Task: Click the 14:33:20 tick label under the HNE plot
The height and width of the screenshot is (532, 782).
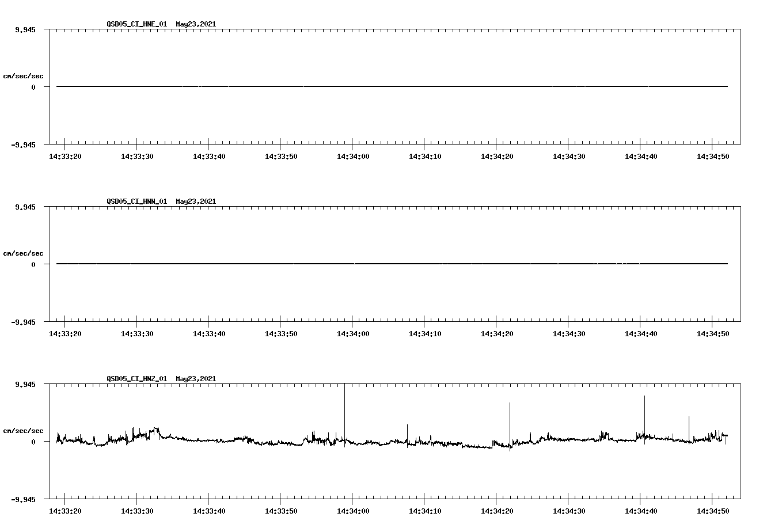Action: pyautogui.click(x=64, y=155)
